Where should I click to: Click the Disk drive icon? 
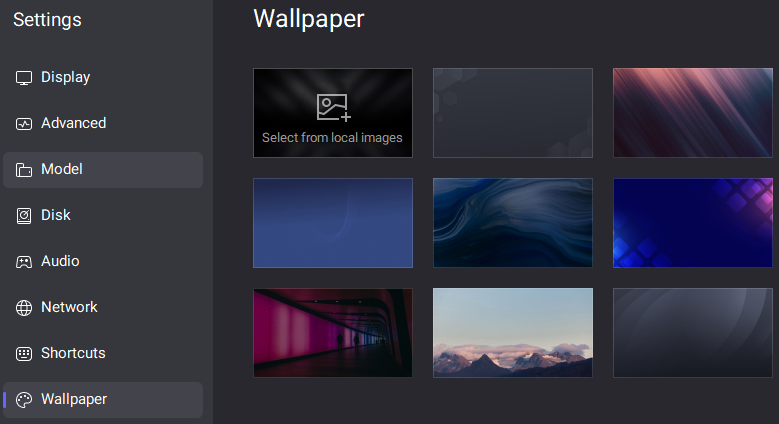click(x=24, y=216)
